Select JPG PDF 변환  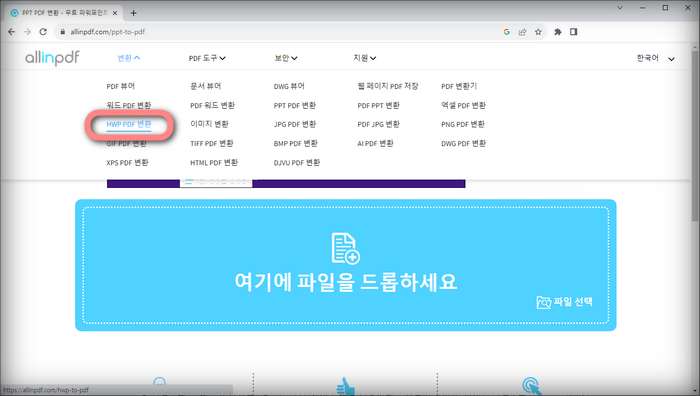[x=295, y=124]
